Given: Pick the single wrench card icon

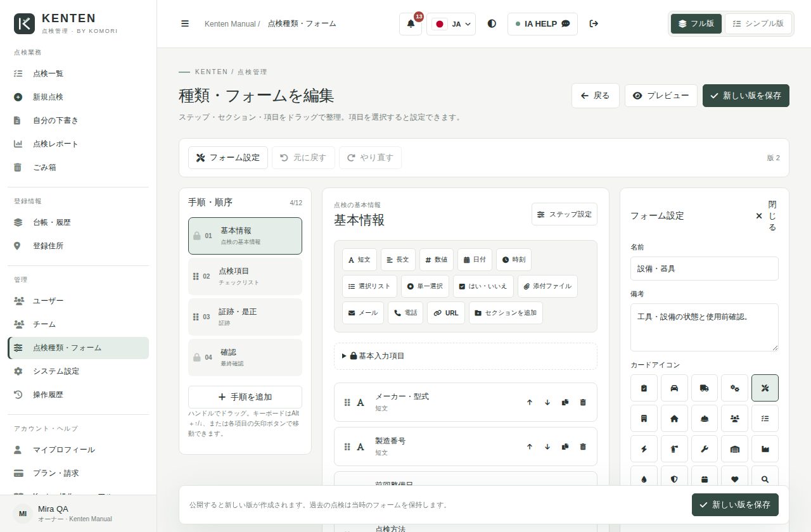Looking at the screenshot, I should 705,449.
